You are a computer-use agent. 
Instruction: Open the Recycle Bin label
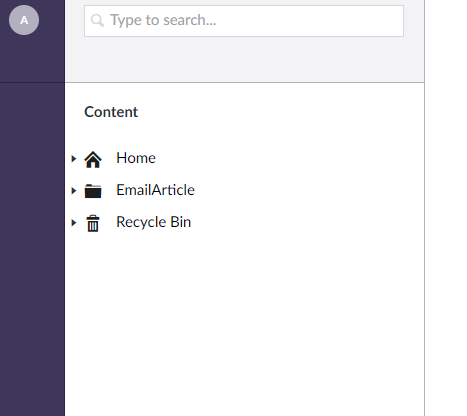click(x=154, y=222)
